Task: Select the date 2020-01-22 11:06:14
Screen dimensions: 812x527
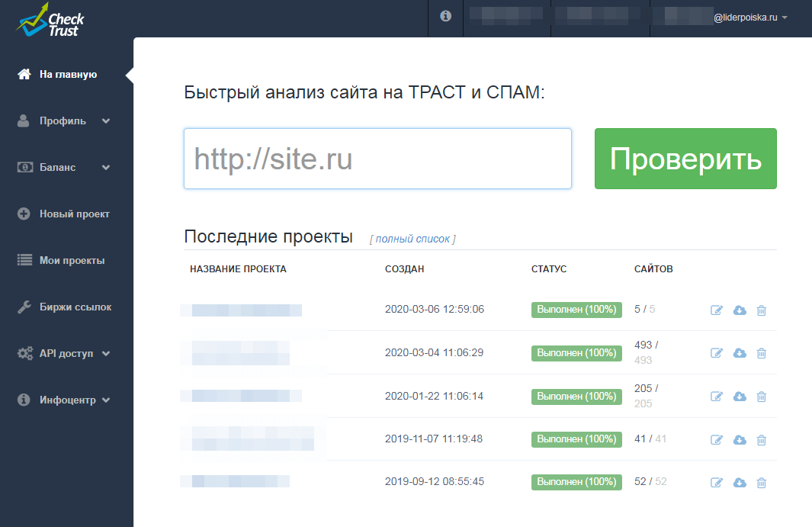Action: pos(434,397)
